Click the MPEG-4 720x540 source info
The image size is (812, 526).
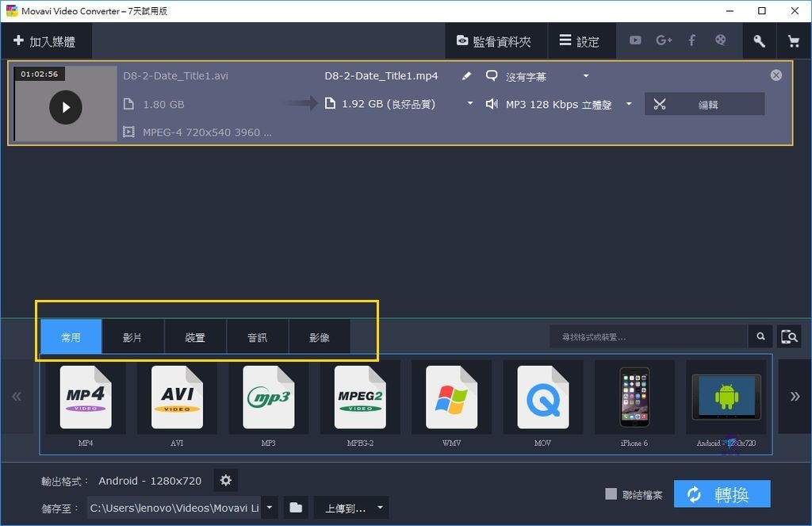[x=207, y=132]
